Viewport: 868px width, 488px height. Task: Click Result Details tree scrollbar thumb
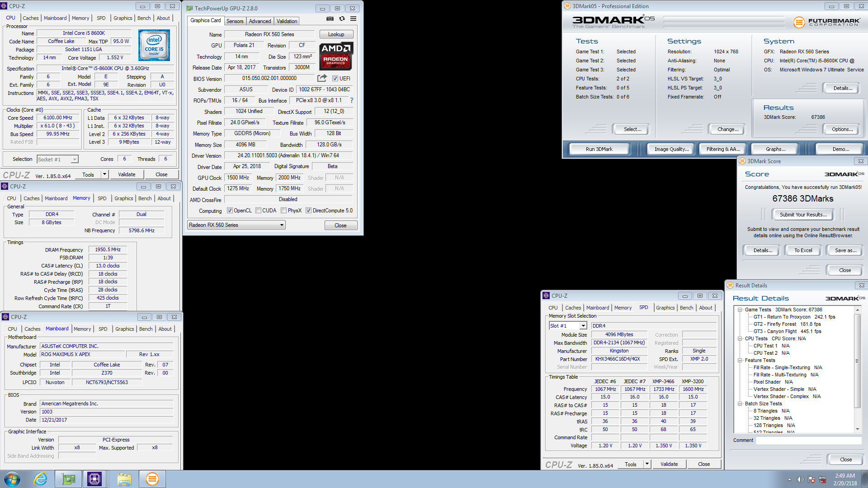[x=857, y=361]
